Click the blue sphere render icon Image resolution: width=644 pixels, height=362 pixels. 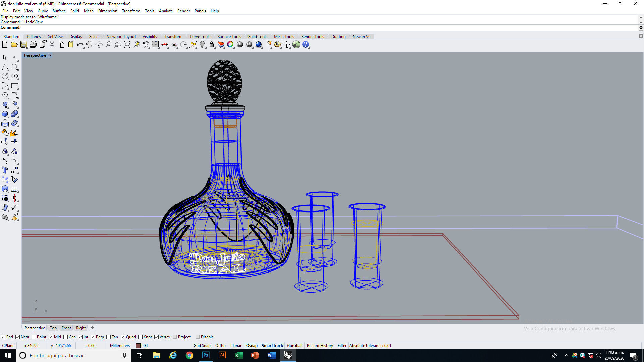click(259, 45)
